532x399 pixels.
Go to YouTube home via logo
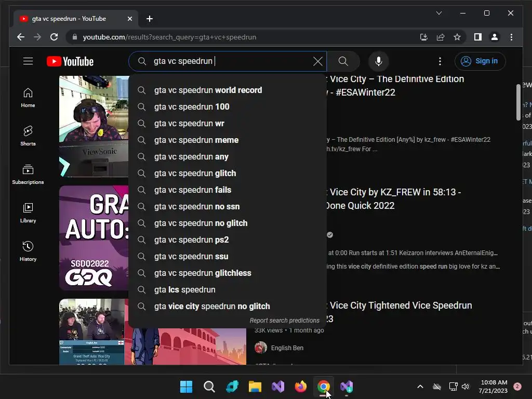(70, 61)
